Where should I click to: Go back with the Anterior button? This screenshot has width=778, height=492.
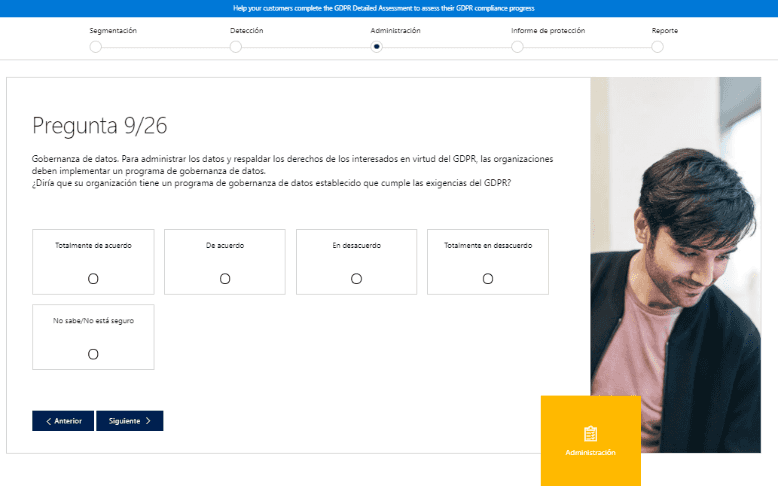tap(63, 421)
